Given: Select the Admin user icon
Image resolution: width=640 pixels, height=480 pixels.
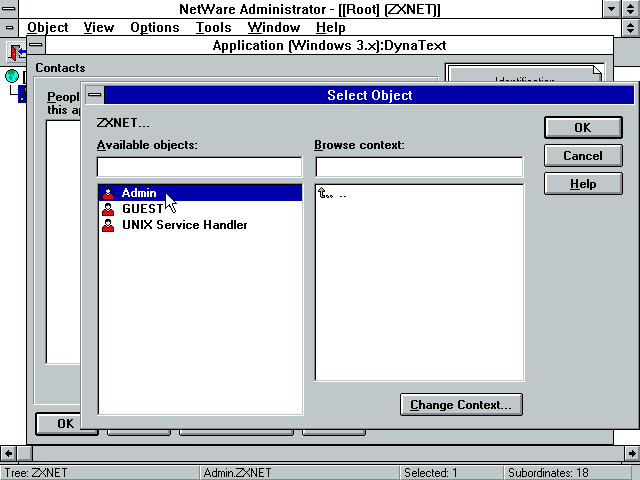Looking at the screenshot, I should click(x=108, y=193).
